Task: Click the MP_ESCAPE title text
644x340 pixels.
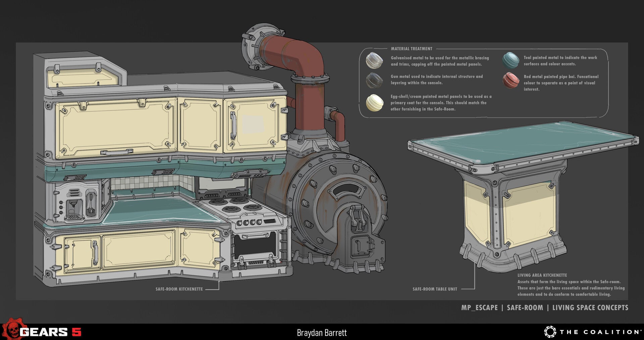Action: coord(479,308)
